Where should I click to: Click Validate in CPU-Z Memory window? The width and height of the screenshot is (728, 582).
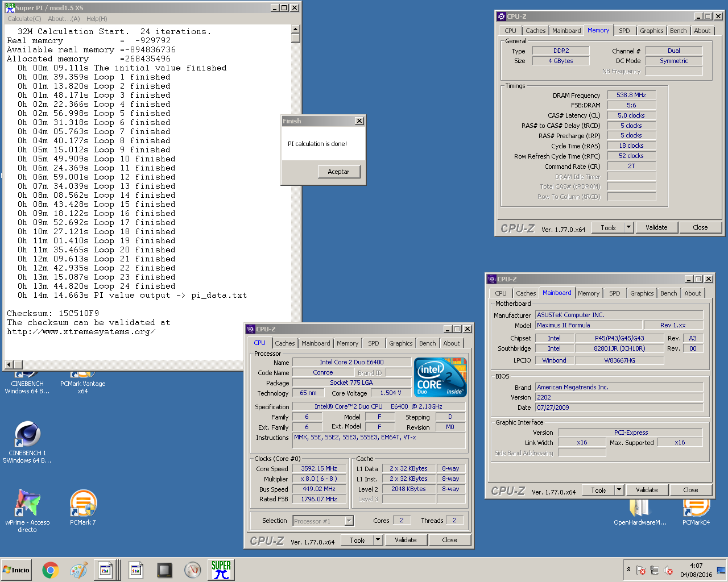pos(656,227)
